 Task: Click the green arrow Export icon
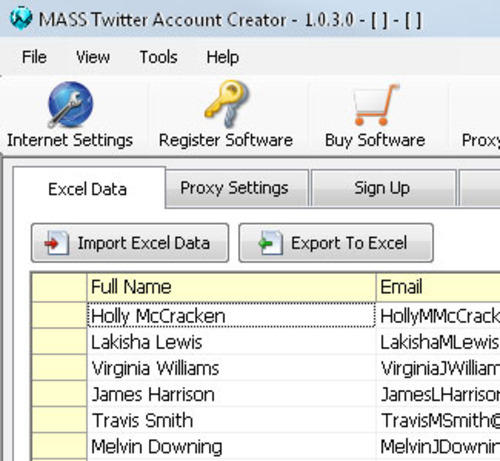tap(270, 243)
